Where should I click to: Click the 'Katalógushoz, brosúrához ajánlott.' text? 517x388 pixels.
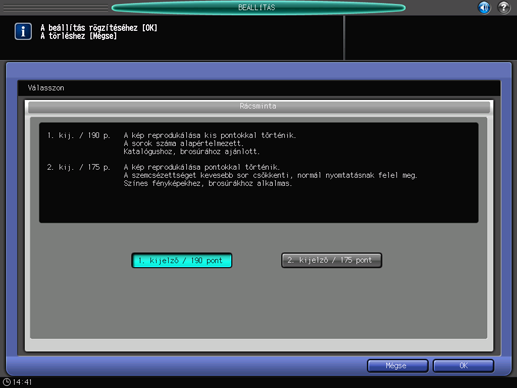point(191,152)
